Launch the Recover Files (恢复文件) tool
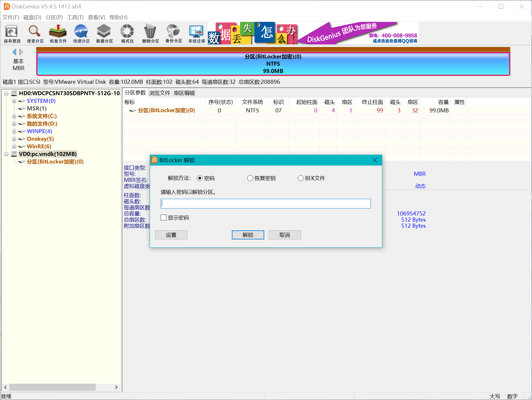 click(x=58, y=34)
